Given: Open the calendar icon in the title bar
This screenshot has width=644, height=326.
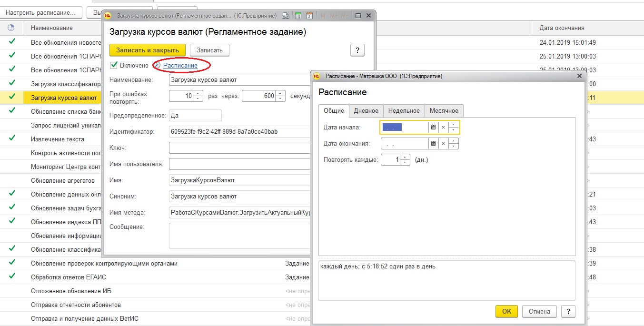Looking at the screenshot, I should [x=309, y=16].
